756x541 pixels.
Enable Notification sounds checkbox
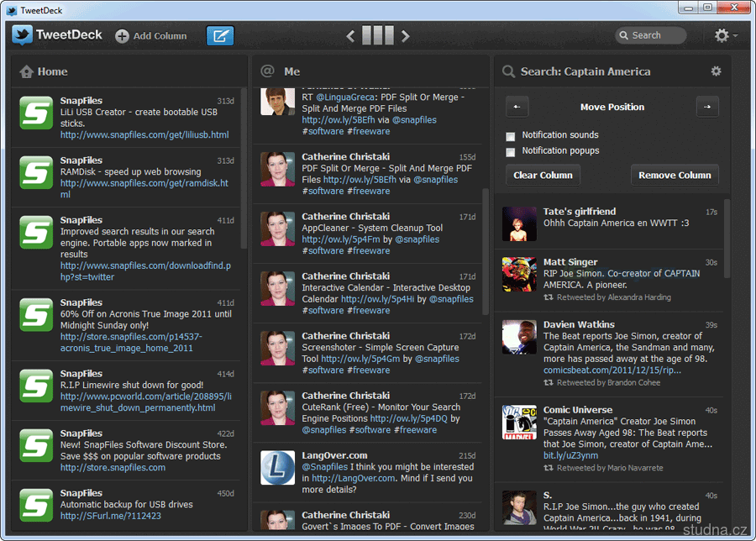[x=511, y=136]
